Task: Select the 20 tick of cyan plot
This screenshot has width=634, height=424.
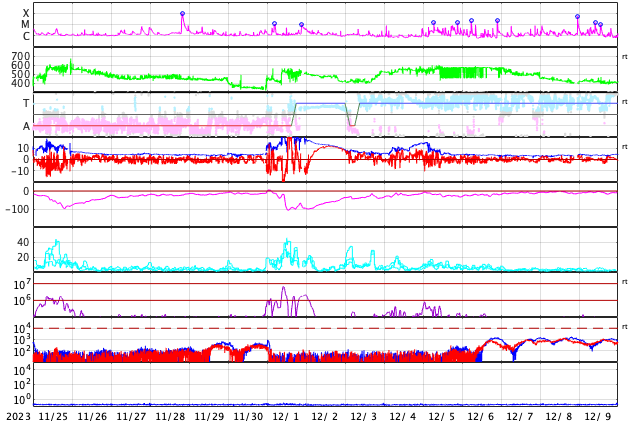Action: coord(23,257)
